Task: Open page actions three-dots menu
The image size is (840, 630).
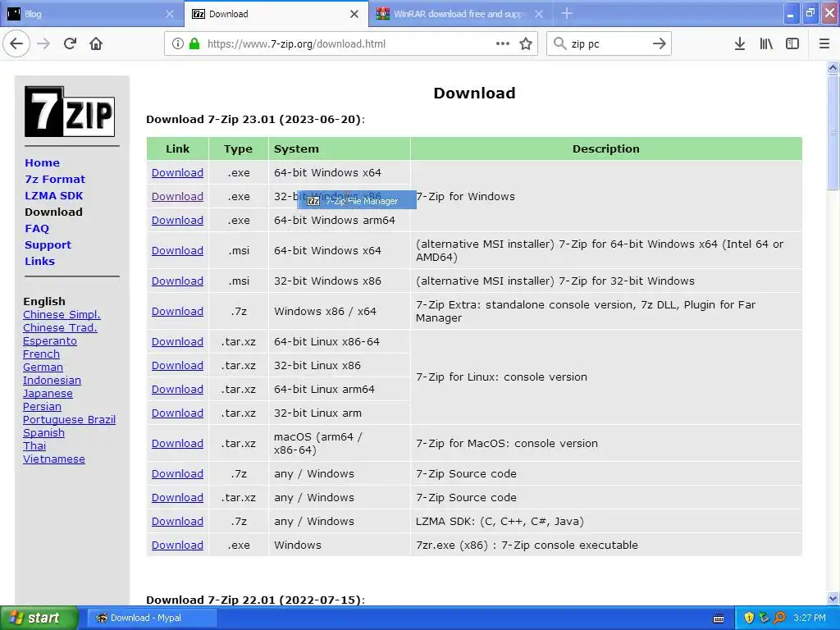Action: tap(503, 44)
